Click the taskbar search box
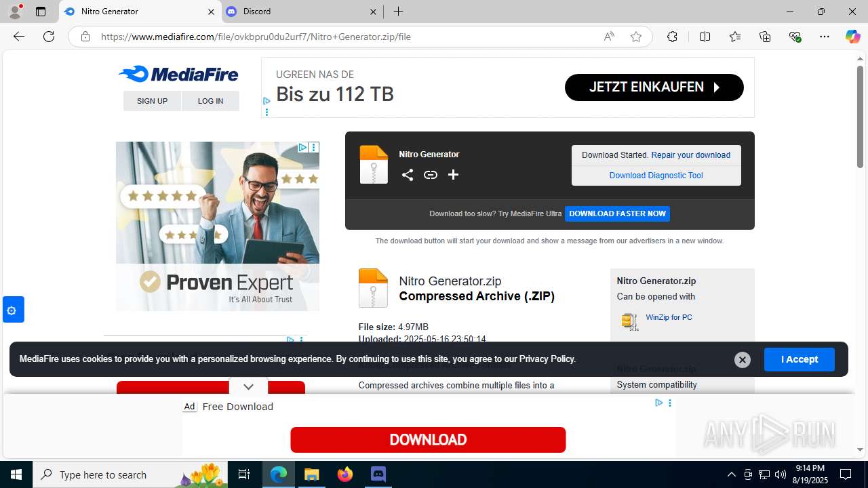Viewport: 868px width, 488px height. (x=131, y=474)
